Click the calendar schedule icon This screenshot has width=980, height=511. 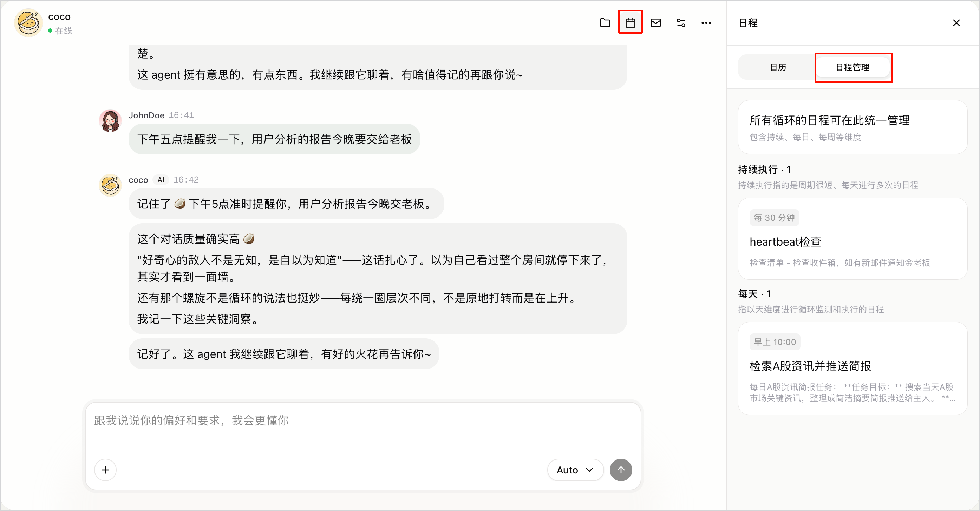pos(631,23)
